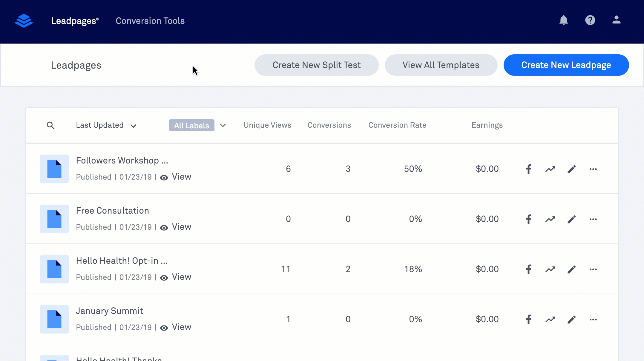Click the January Summit page thumbnail
Image resolution: width=644 pixels, height=361 pixels.
54,319
